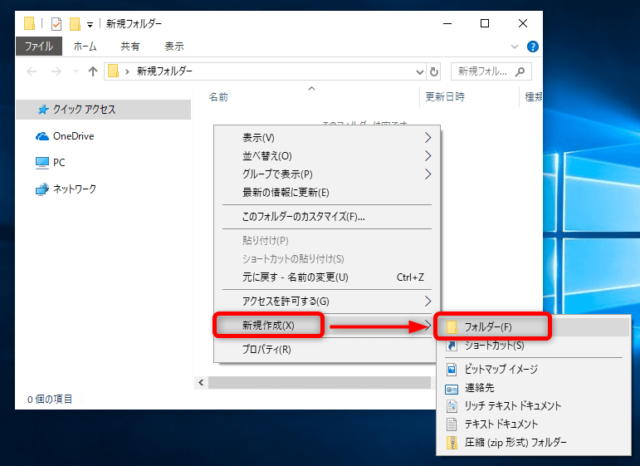Click the horizontal scrollbar track
The height and width of the screenshot is (466, 640).
319,382
